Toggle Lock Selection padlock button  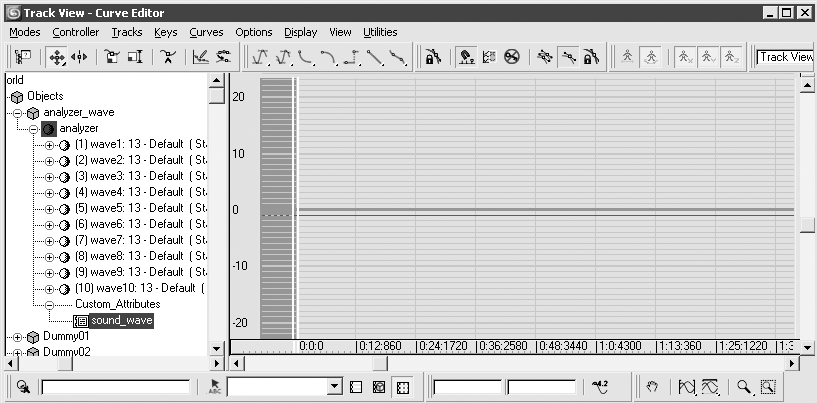433,57
